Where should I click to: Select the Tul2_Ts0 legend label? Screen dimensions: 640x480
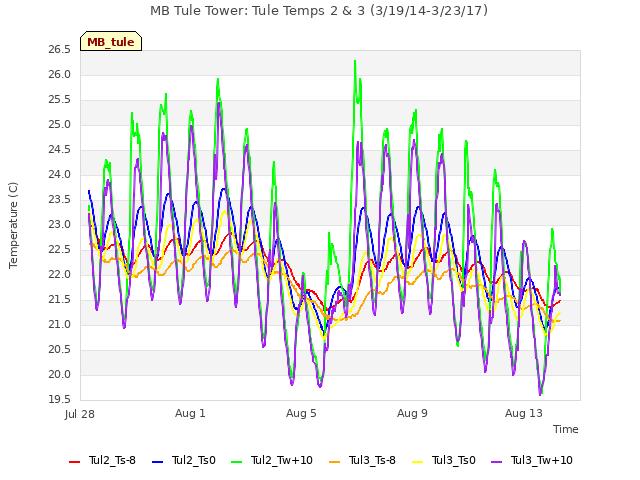(x=193, y=460)
